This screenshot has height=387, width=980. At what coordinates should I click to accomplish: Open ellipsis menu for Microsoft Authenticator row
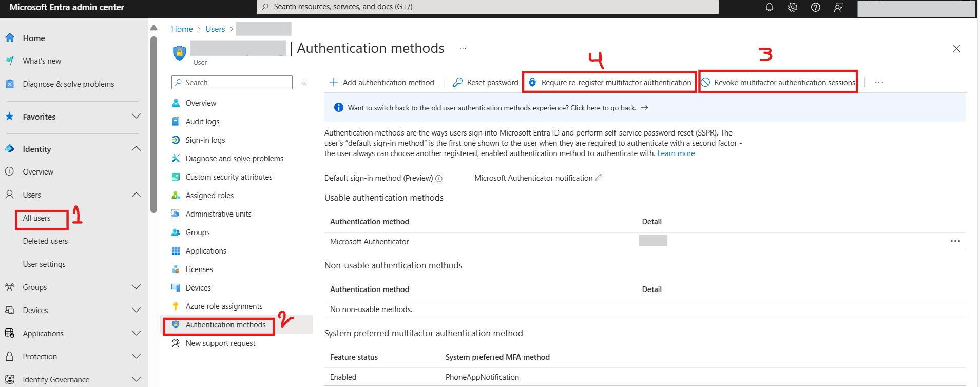click(955, 241)
